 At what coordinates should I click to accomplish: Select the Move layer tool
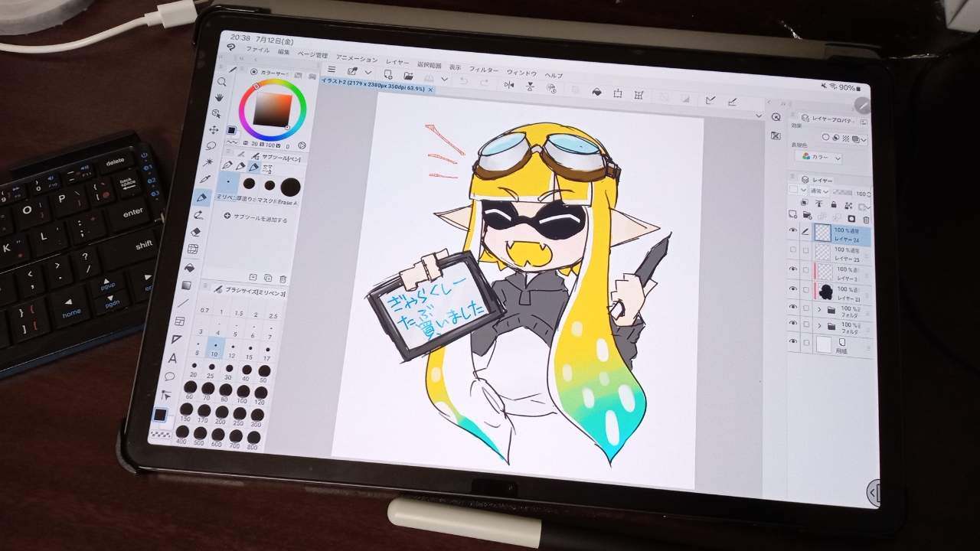(214, 129)
